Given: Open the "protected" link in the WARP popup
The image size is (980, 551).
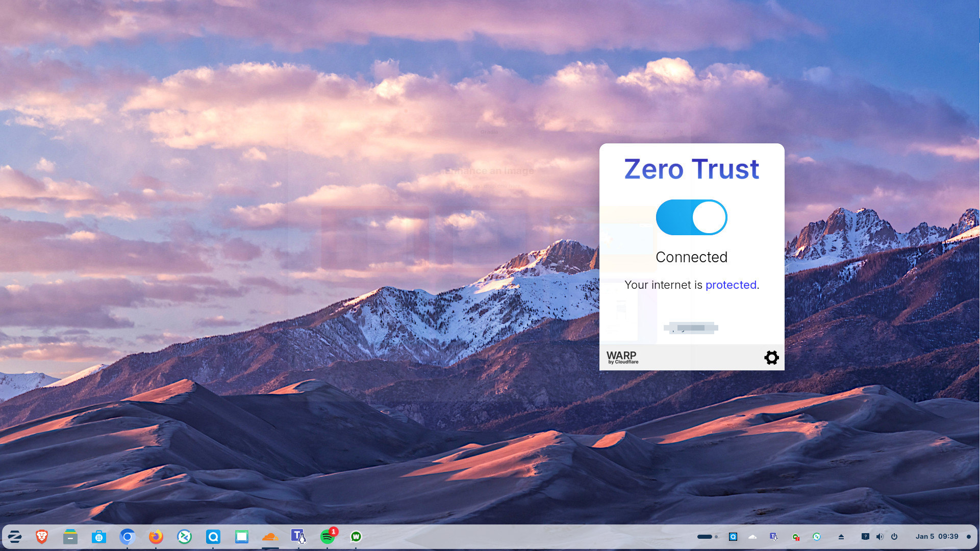Looking at the screenshot, I should 731,285.
